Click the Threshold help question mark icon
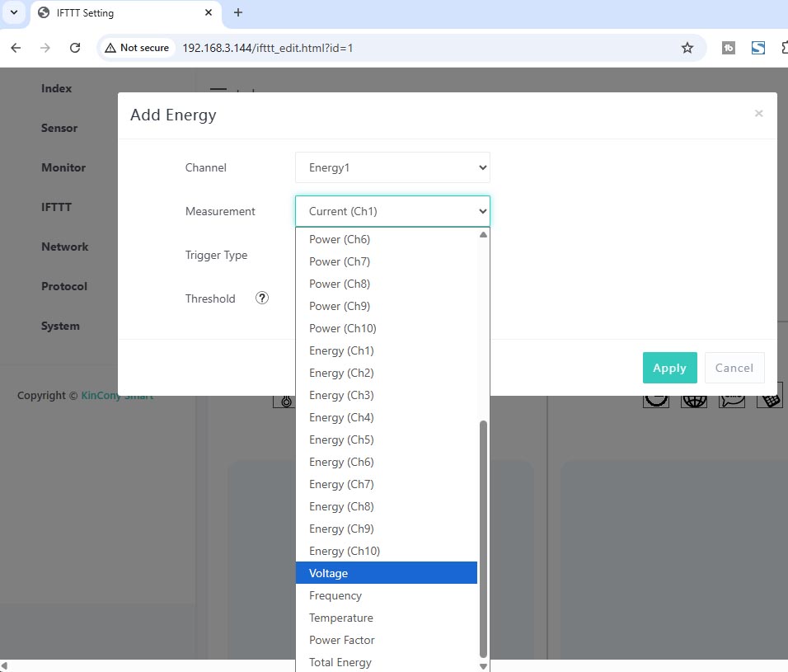Screen dimensions: 788x672 click(x=262, y=298)
